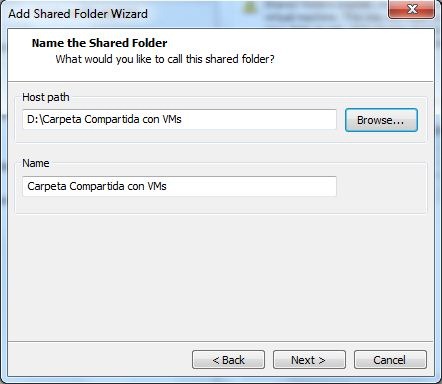This screenshot has width=442, height=384.
Task: Click the Browse... button for host path
Action: point(381,120)
